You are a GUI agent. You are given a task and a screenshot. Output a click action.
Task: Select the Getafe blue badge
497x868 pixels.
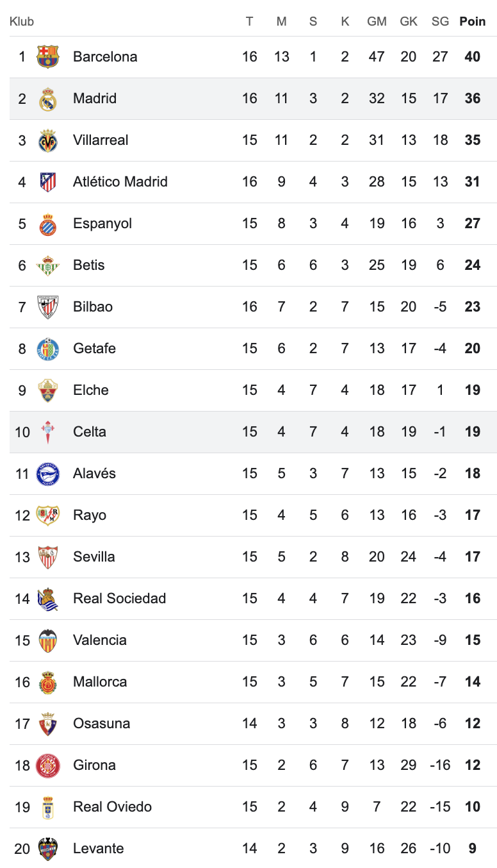pos(48,349)
